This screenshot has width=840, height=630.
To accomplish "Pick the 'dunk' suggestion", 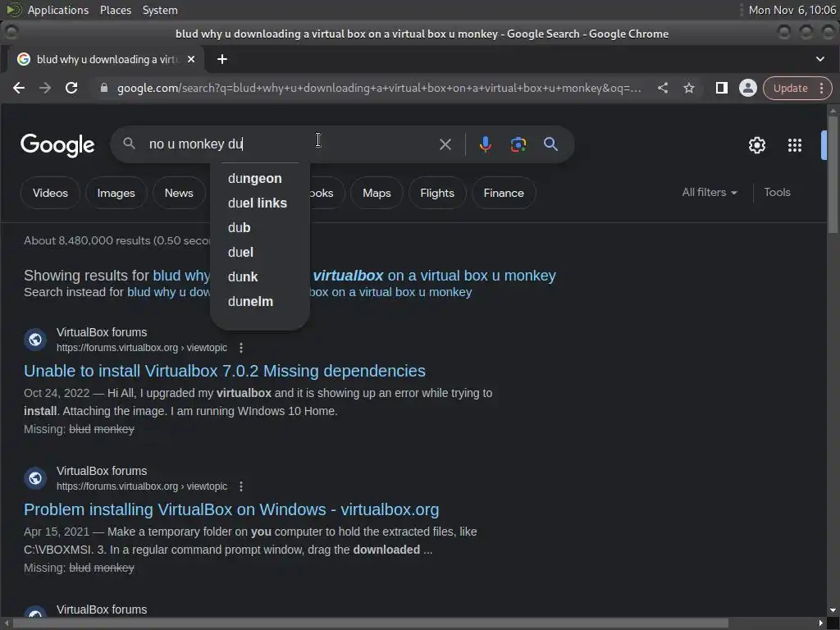I will [260, 277].
